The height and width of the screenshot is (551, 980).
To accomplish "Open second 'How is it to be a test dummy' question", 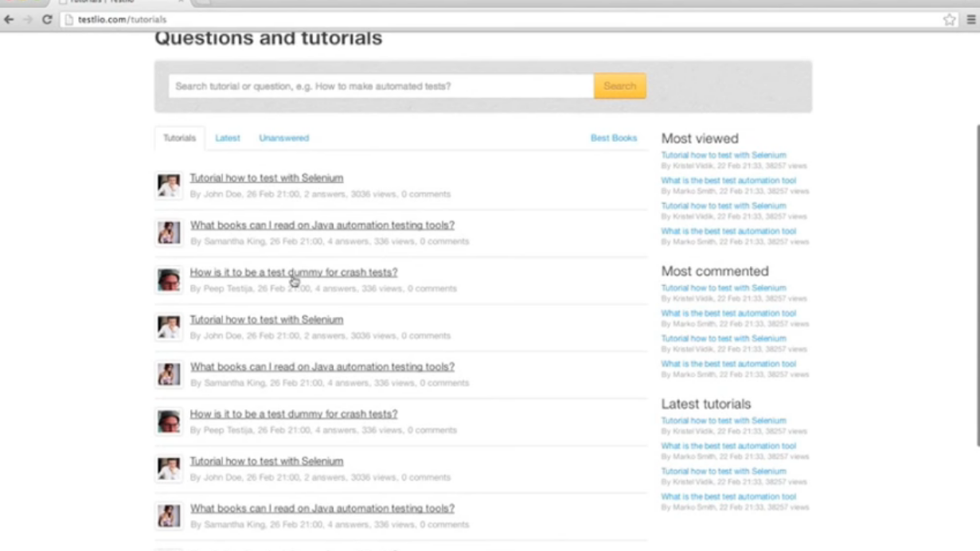I will [294, 414].
